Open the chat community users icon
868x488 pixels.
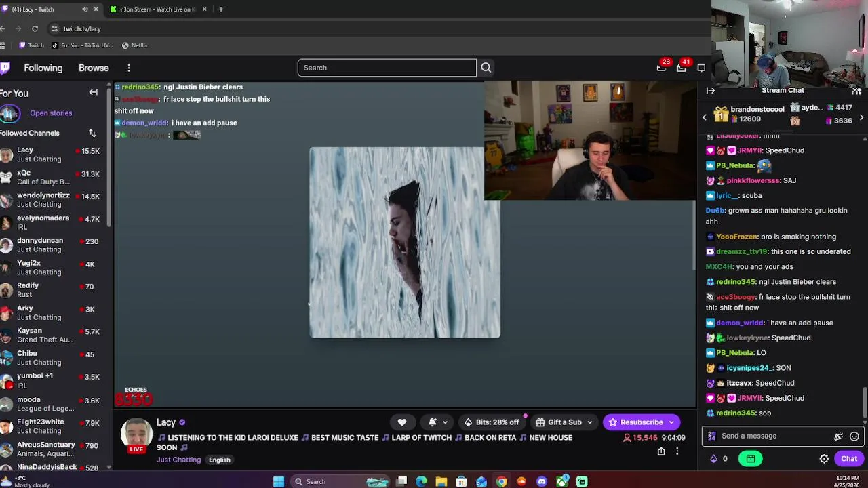856,90
